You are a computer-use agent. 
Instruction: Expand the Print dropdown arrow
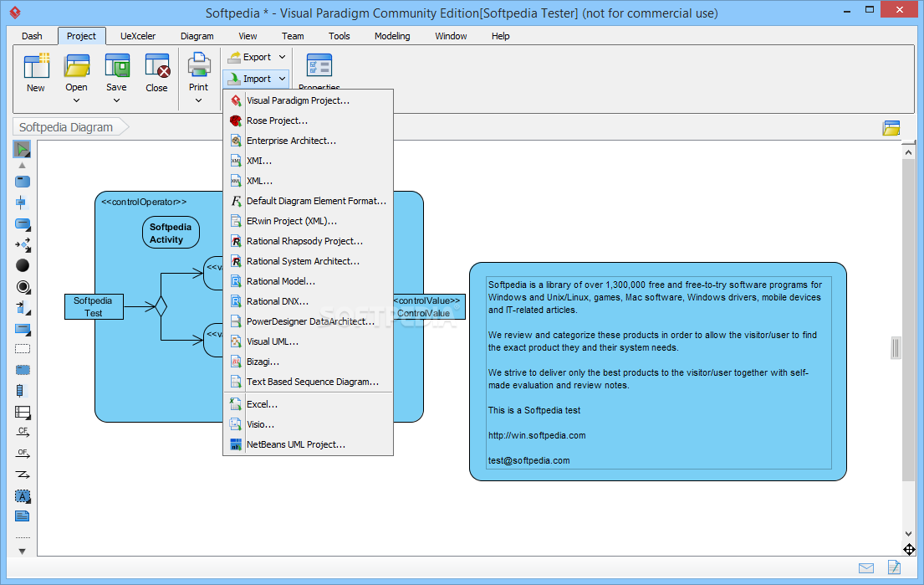point(198,100)
